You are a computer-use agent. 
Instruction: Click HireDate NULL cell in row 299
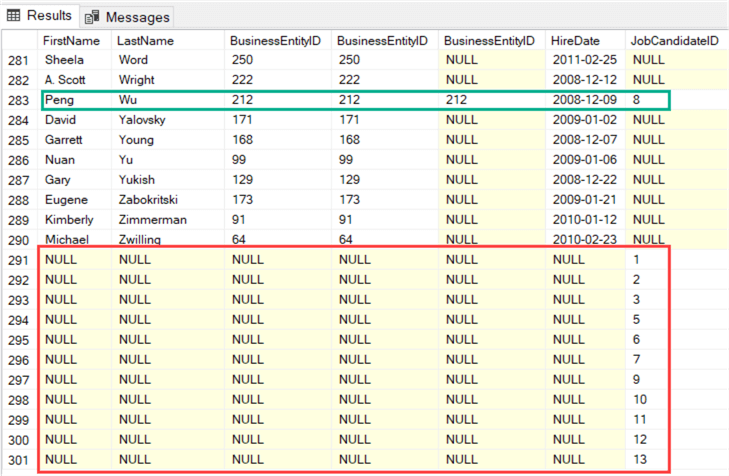tap(585, 420)
